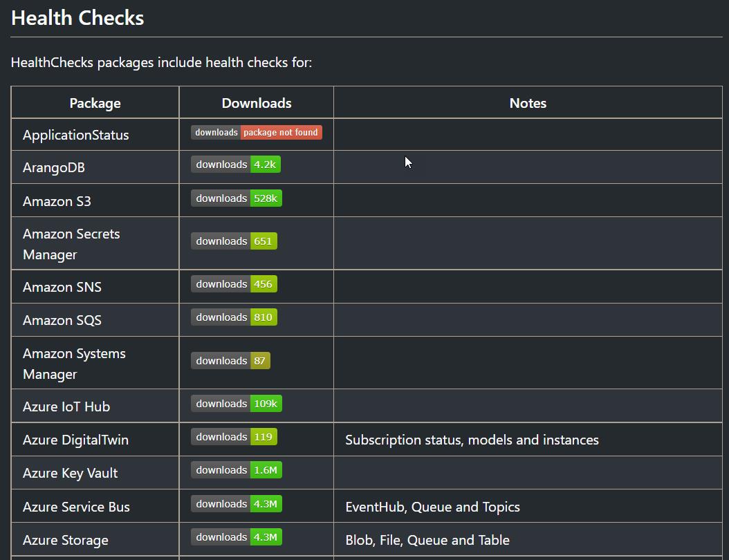
Task: Open the Azure Storage 4.3M downloads badge
Action: (x=237, y=537)
